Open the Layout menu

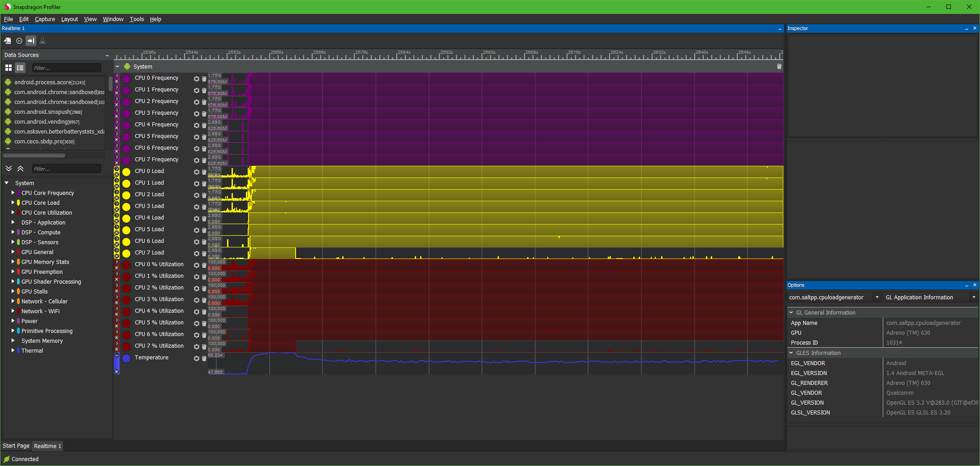(x=69, y=19)
